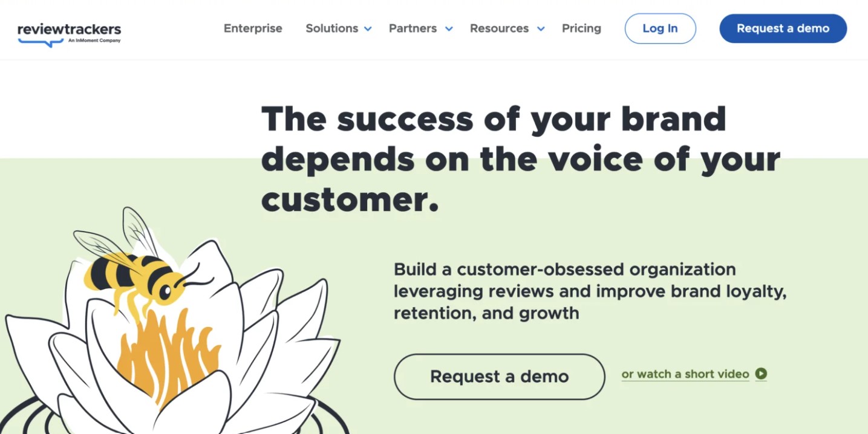
Task: Select Enterprise in the navigation bar
Action: point(253,28)
